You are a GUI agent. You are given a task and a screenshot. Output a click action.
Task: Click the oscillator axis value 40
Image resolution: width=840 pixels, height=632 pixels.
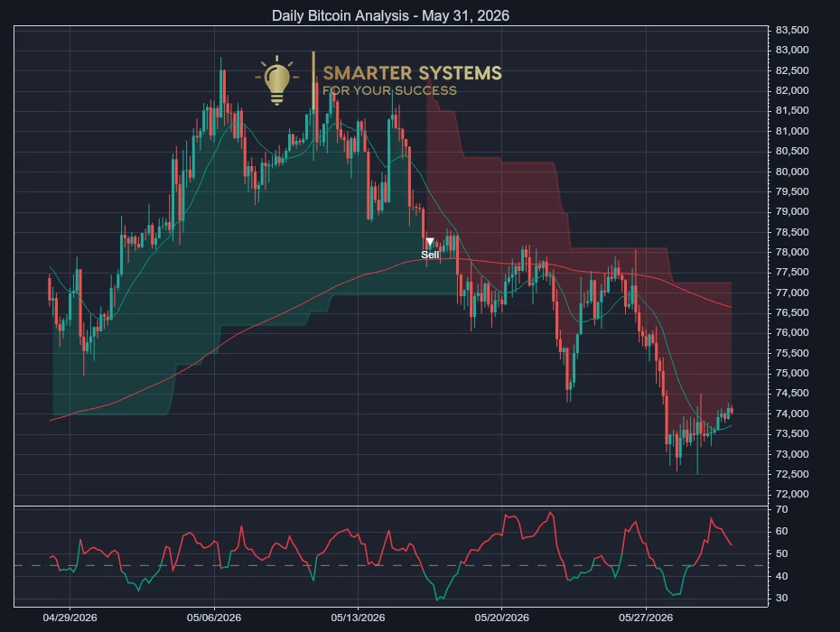[781, 576]
